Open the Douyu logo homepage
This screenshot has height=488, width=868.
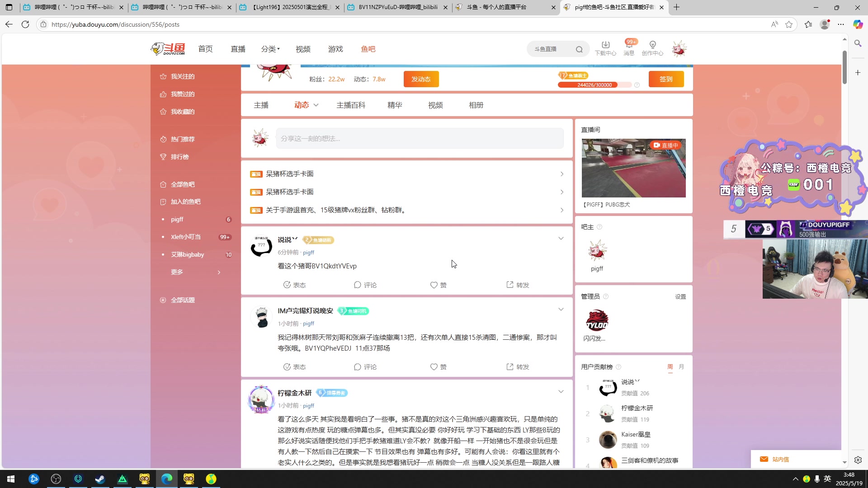pos(168,49)
